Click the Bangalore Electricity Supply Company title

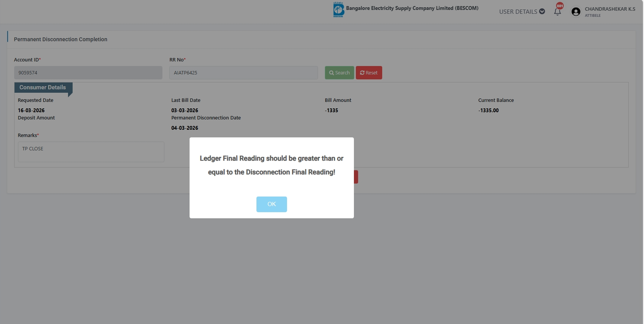tap(412, 8)
